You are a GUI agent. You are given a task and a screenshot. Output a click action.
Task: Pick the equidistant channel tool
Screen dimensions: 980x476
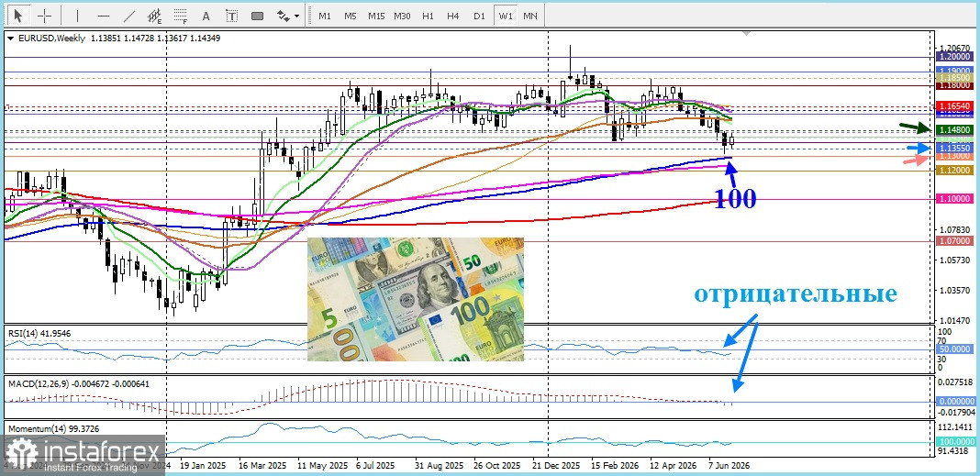tap(155, 16)
